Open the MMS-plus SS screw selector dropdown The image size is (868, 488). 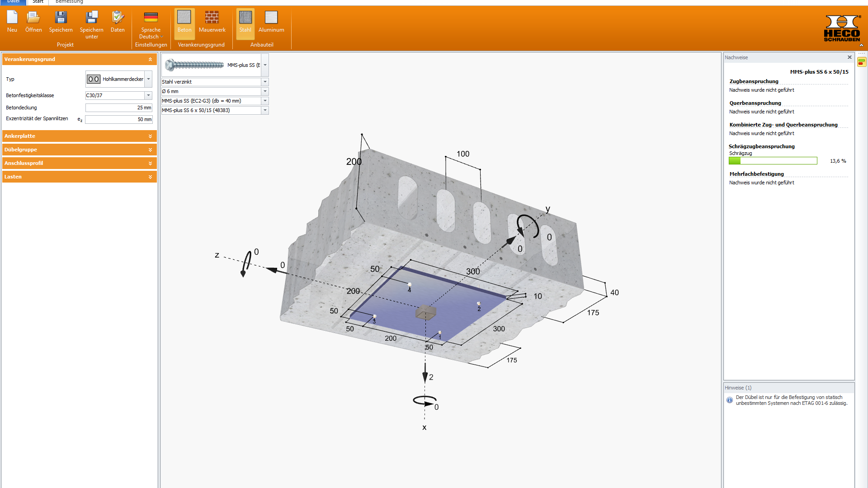(265, 65)
